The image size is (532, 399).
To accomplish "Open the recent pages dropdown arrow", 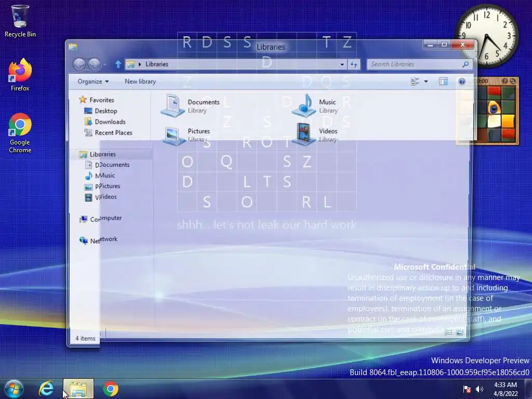I will tap(105, 64).
